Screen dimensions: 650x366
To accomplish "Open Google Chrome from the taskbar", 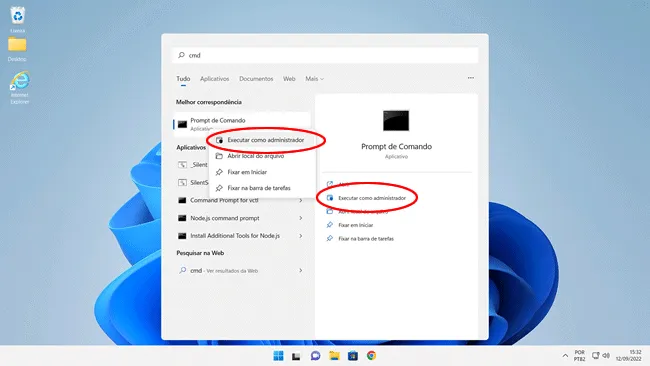I will pyautogui.click(x=371, y=356).
